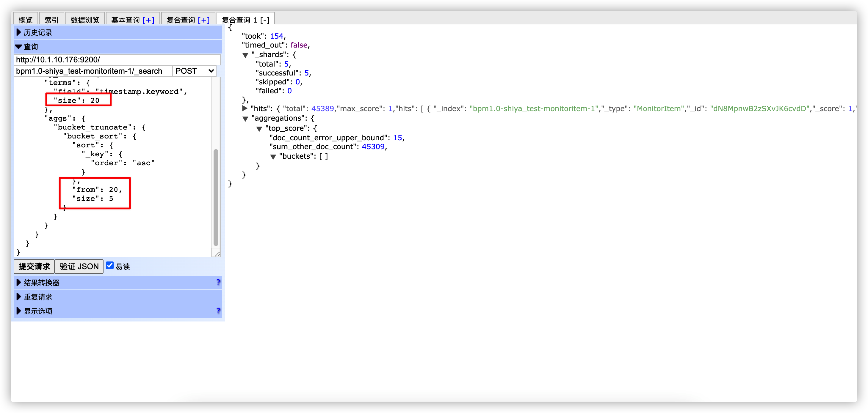Close tab via [-] on 复合查询 1
The height and width of the screenshot is (413, 868).
click(x=265, y=20)
